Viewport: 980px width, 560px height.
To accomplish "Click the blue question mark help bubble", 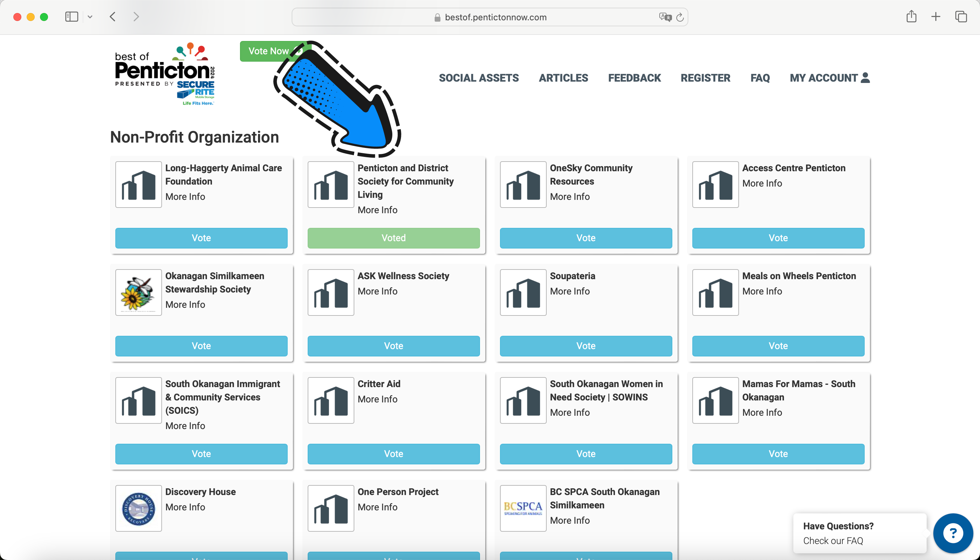I will click(953, 533).
